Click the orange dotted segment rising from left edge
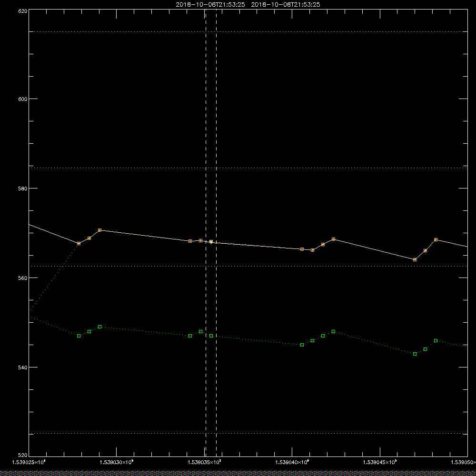476x476 pixels. (54, 278)
